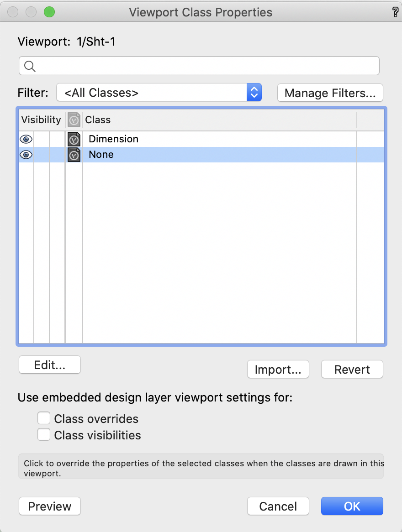
Task: Click the Visibility column header
Action: (41, 120)
